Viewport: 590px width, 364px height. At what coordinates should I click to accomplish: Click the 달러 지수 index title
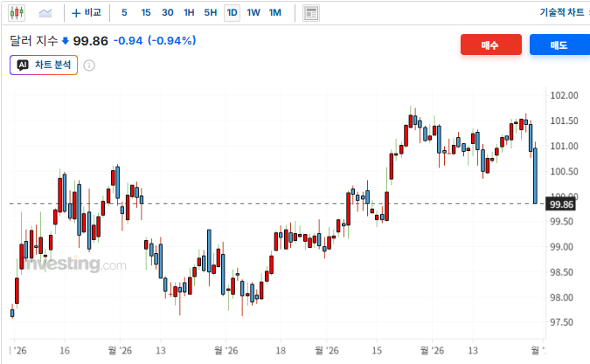click(34, 40)
